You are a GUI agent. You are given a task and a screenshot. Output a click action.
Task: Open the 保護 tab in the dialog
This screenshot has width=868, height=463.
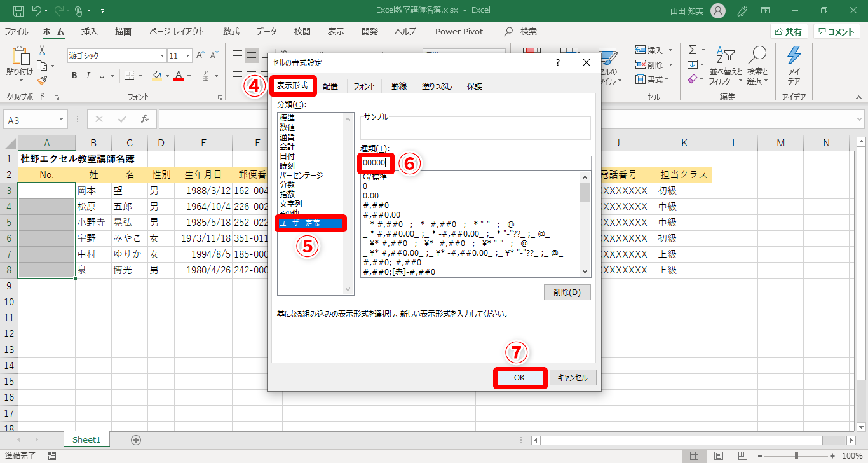tap(475, 86)
